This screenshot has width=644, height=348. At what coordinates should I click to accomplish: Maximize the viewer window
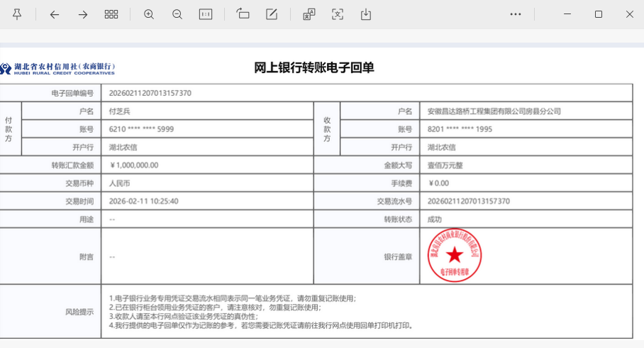click(598, 14)
